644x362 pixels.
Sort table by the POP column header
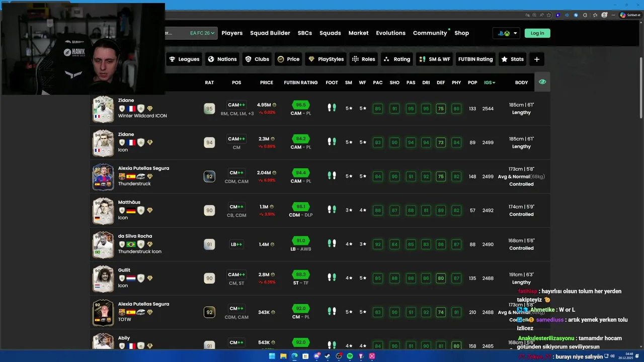click(x=472, y=82)
